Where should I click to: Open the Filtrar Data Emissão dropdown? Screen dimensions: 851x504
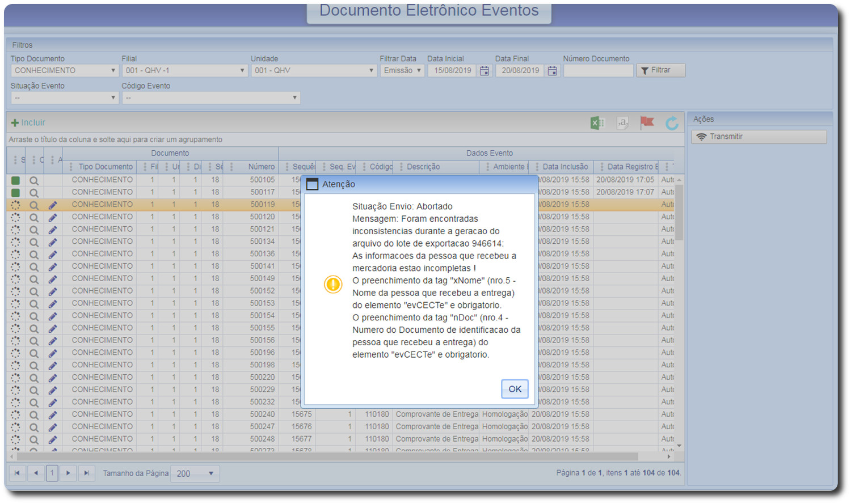click(x=419, y=71)
